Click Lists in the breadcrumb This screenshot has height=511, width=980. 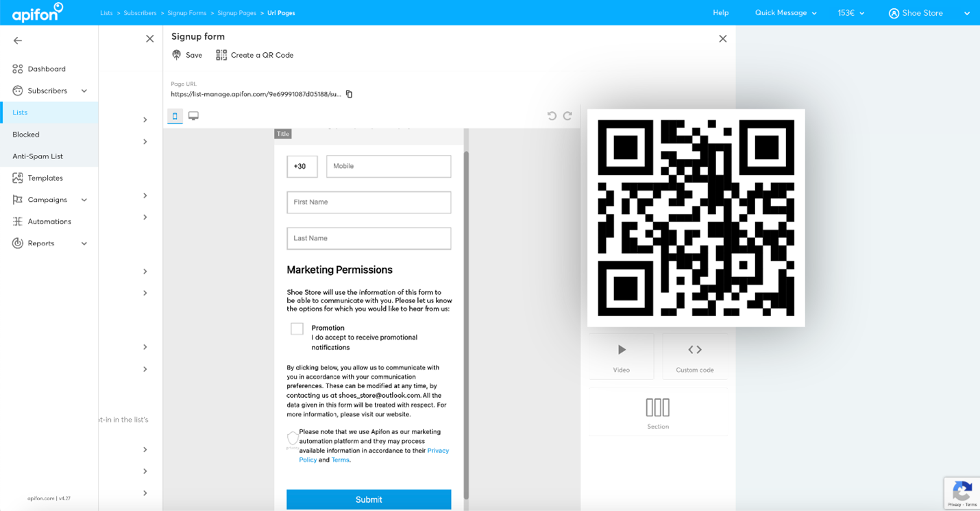click(x=106, y=13)
